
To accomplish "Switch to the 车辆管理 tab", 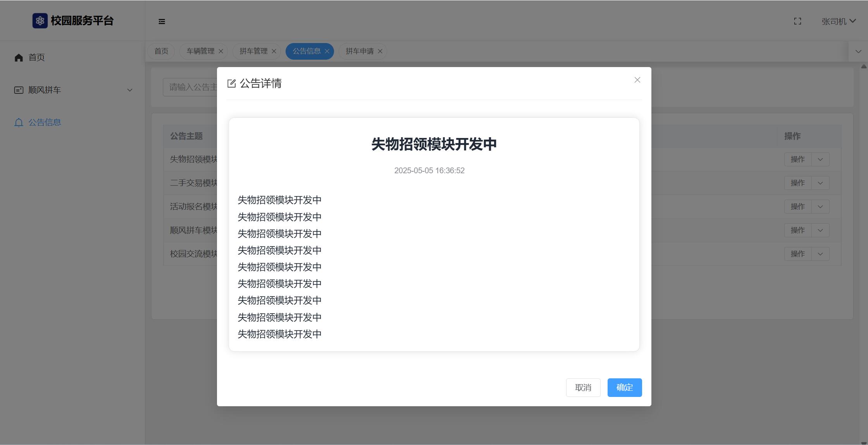I will tap(200, 51).
